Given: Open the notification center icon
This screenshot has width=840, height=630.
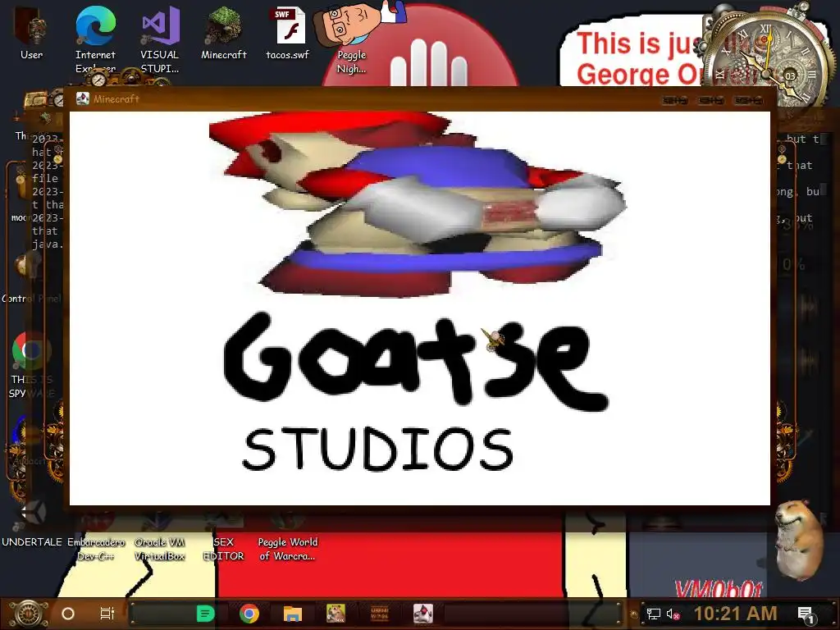Looking at the screenshot, I should coord(806,614).
